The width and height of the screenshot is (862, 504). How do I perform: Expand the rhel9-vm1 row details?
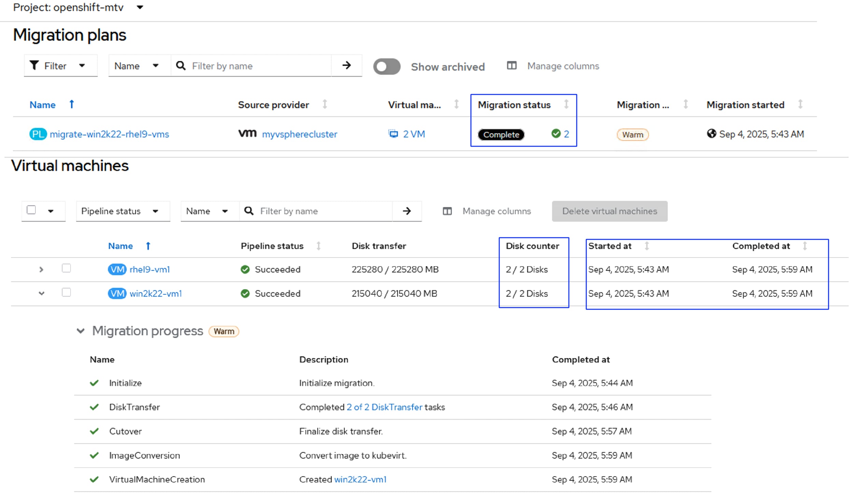pyautogui.click(x=41, y=269)
